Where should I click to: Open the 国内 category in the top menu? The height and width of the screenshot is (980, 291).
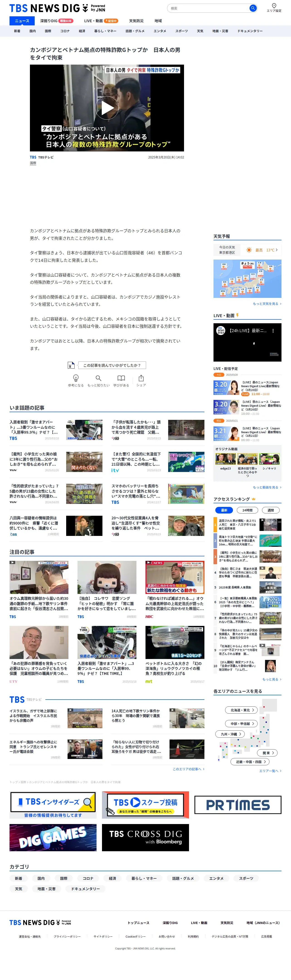32,31
